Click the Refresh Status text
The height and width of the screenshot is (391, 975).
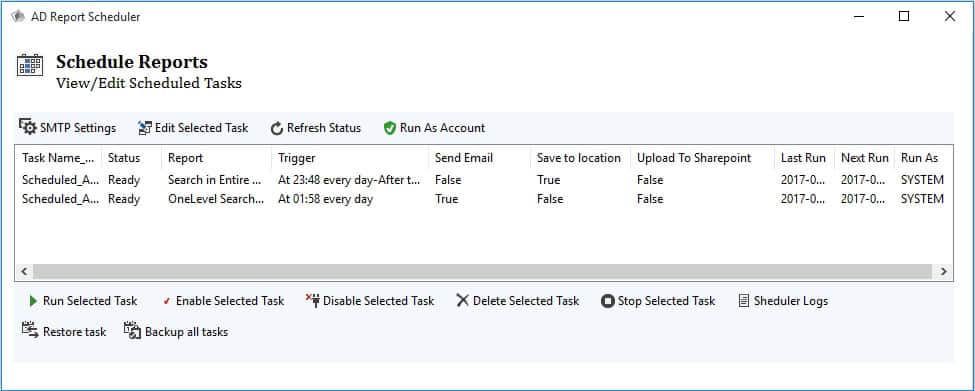tap(324, 128)
